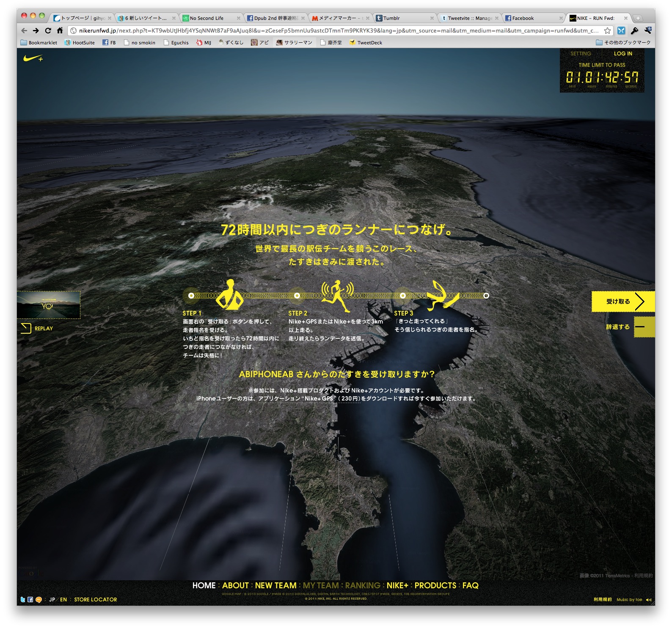Open the 利用規約 link in the footer
The image size is (672, 631).
[603, 599]
